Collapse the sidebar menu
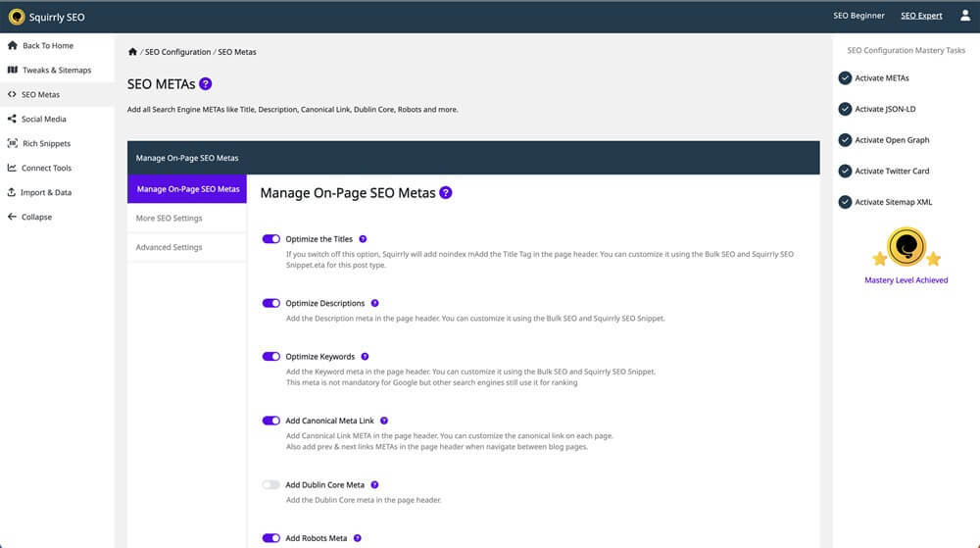980x548 pixels. pos(57,217)
